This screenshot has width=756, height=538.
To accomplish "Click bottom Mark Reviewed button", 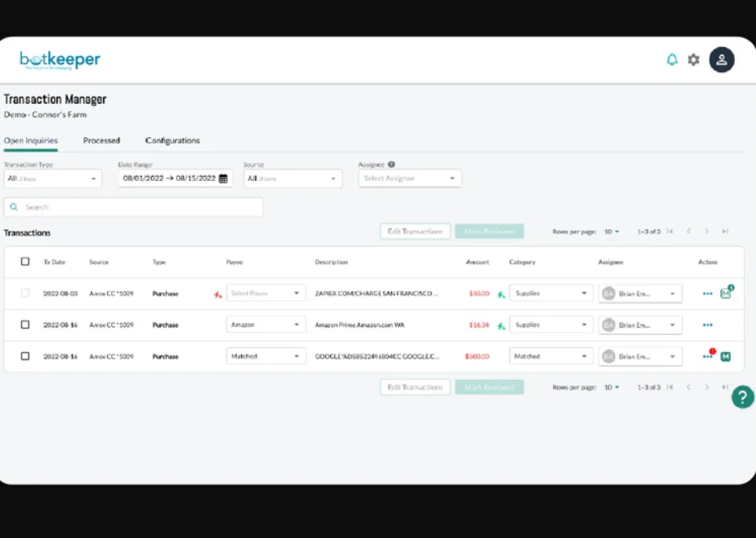I will point(489,387).
